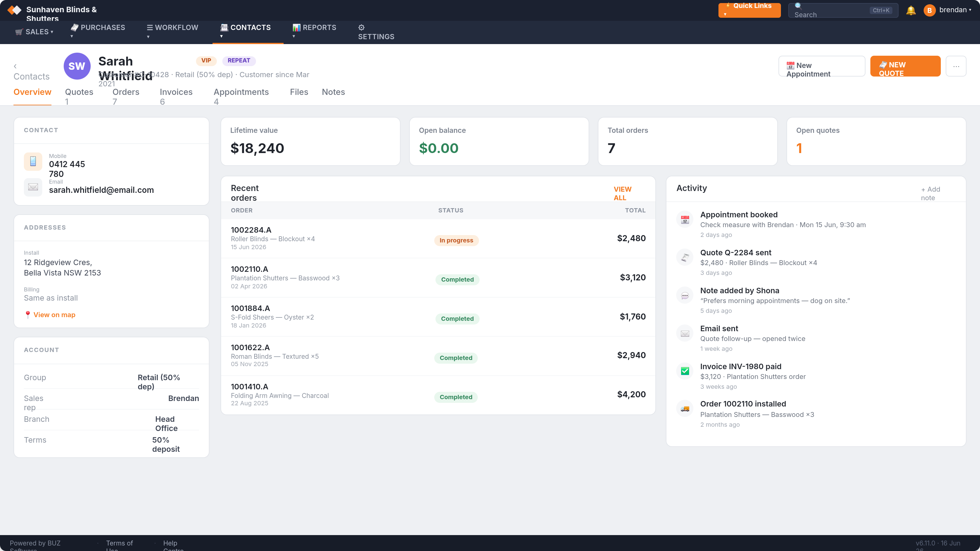Open the Invoices tab
This screenshot has height=551, width=980.
[176, 97]
